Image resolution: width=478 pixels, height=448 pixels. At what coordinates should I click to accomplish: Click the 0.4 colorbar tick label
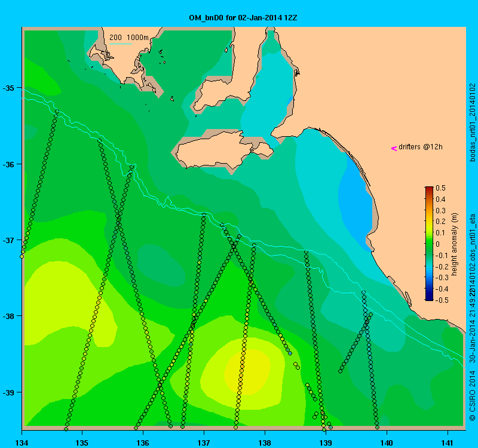[440, 200]
